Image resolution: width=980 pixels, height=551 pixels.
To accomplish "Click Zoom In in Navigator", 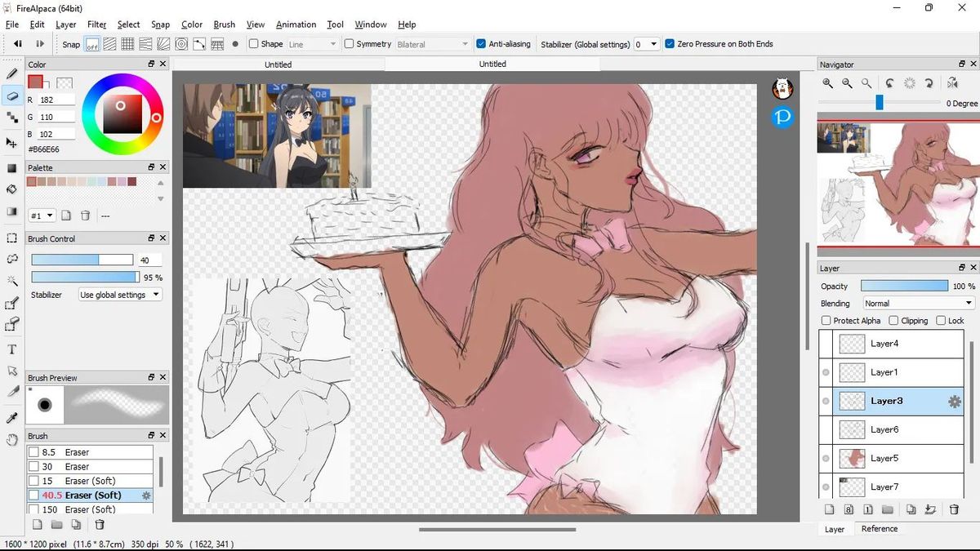I will [828, 82].
